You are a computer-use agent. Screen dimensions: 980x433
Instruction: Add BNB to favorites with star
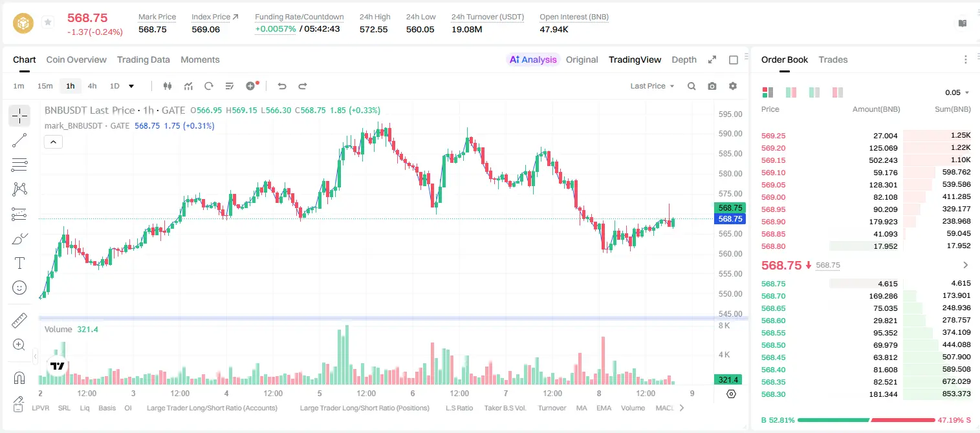click(48, 23)
